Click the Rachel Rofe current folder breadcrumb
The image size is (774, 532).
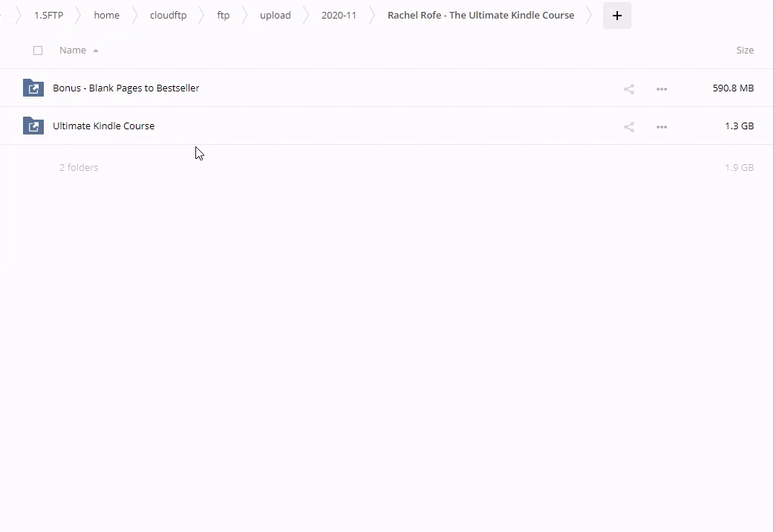481,16
